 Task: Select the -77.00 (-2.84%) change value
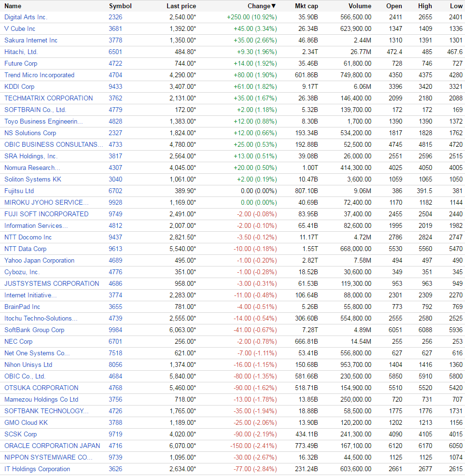pos(255,469)
